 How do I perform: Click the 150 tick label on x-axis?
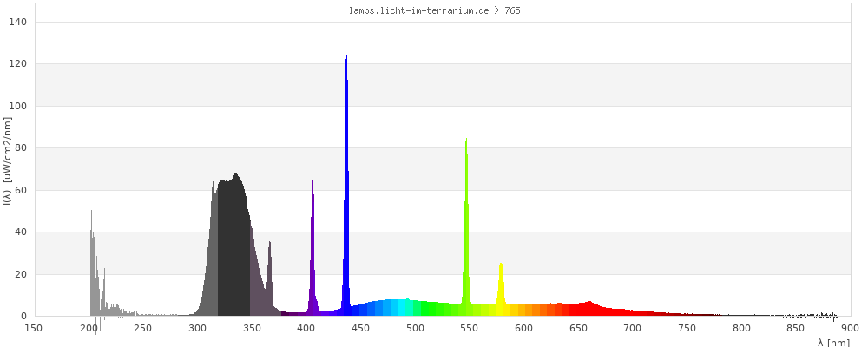coord(34,328)
